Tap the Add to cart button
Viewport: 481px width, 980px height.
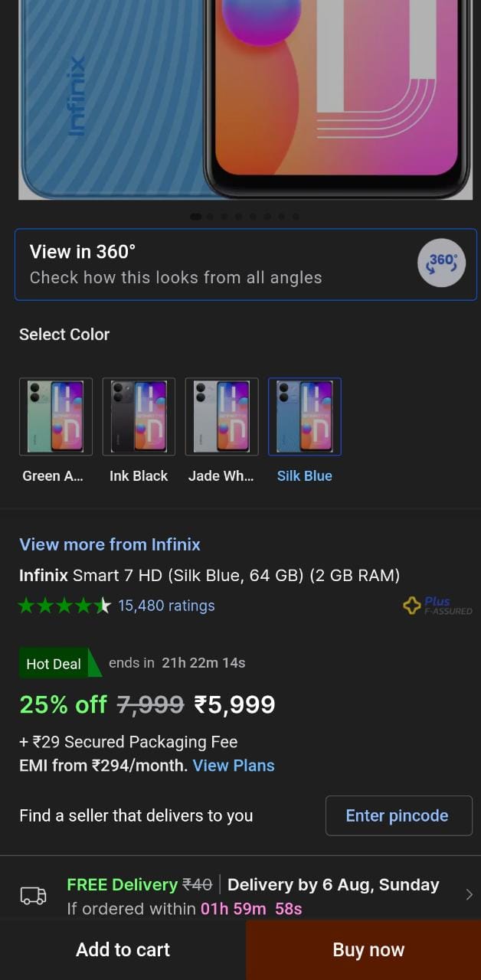123,949
